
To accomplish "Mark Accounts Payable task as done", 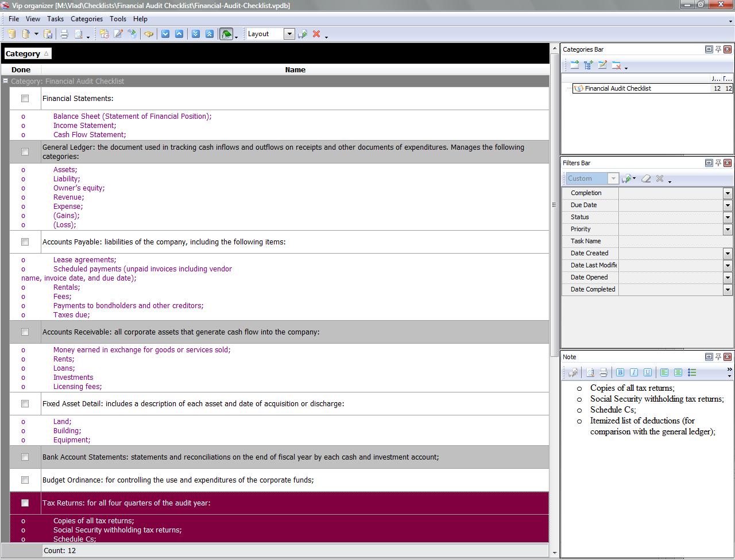I will [x=25, y=242].
